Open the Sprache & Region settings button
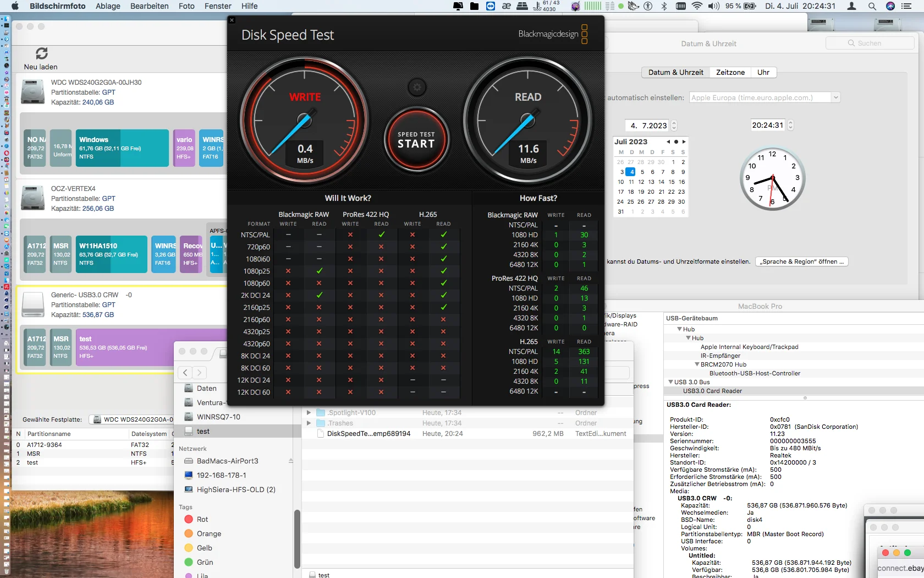 (x=802, y=261)
